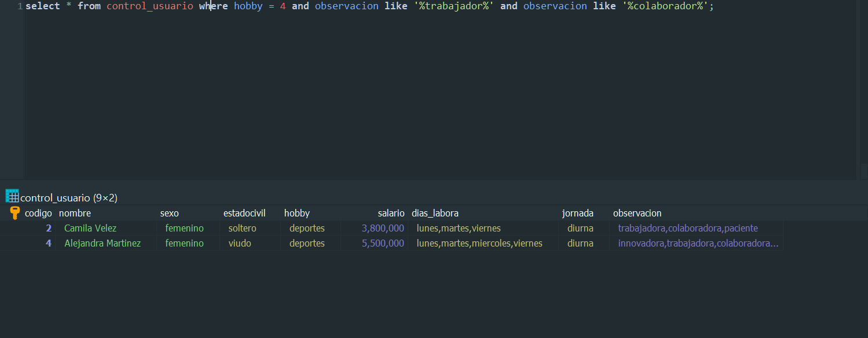This screenshot has width=868, height=338.
Task: Click the dias_labora column header
Action: coord(435,213)
